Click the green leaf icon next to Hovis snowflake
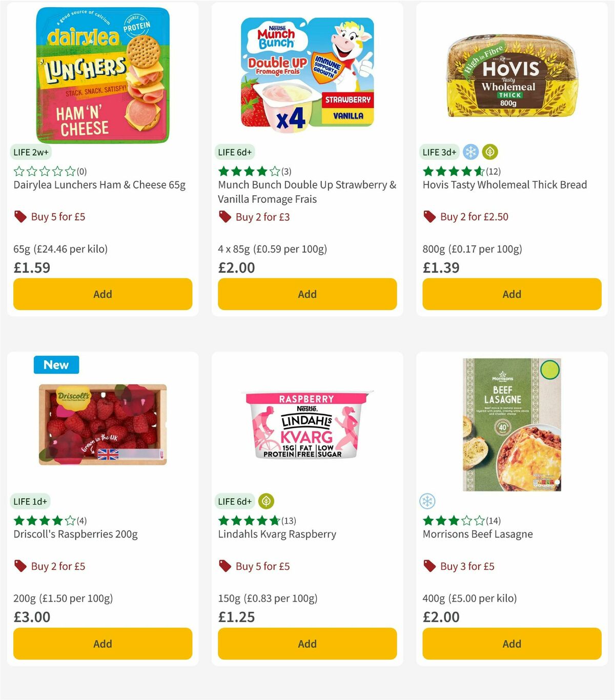This screenshot has height=700, width=615. click(x=490, y=152)
